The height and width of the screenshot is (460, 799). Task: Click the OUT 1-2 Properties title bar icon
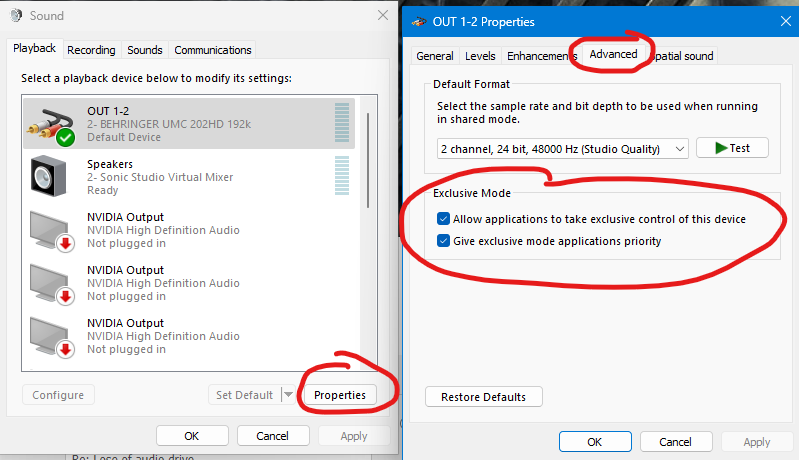(418, 21)
